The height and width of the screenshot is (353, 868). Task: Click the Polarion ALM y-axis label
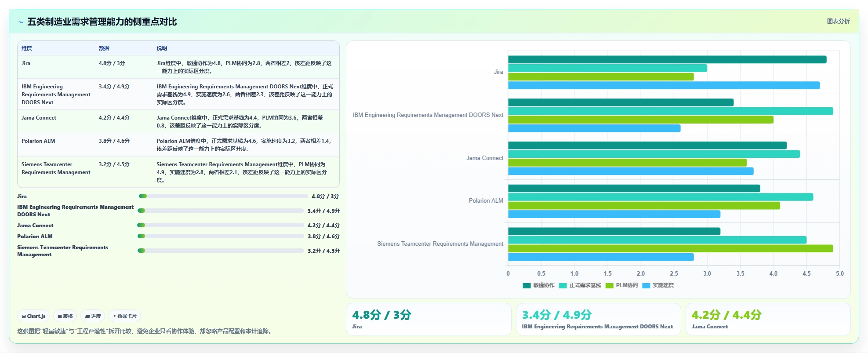[x=486, y=201]
